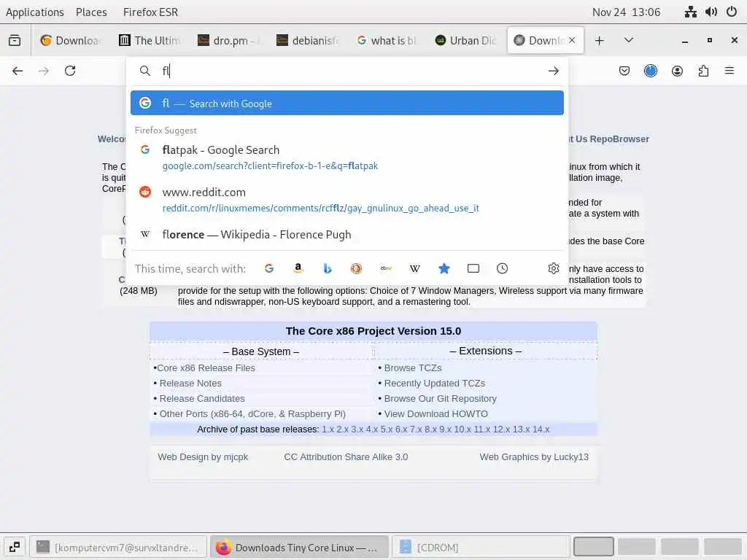The width and height of the screenshot is (747, 560).
Task: Search open tabs with the tab icon
Action: (473, 268)
